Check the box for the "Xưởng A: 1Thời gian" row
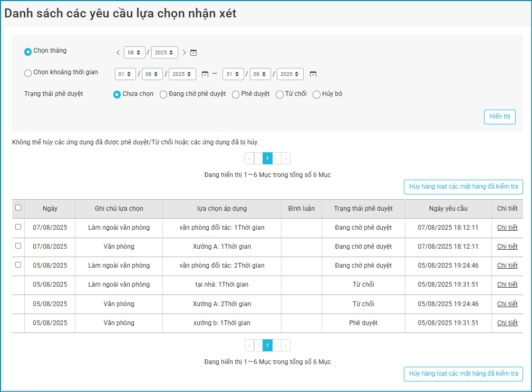This screenshot has height=392, width=532. click(x=18, y=246)
